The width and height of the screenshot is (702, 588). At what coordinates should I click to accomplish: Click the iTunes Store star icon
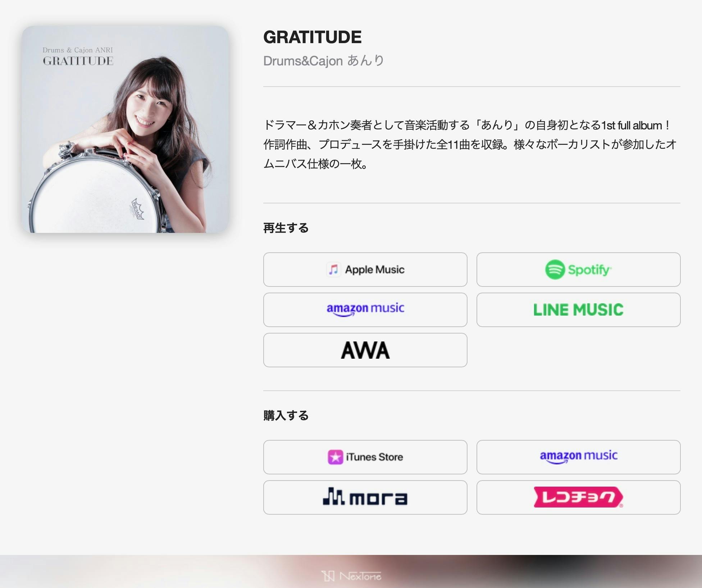pos(335,457)
